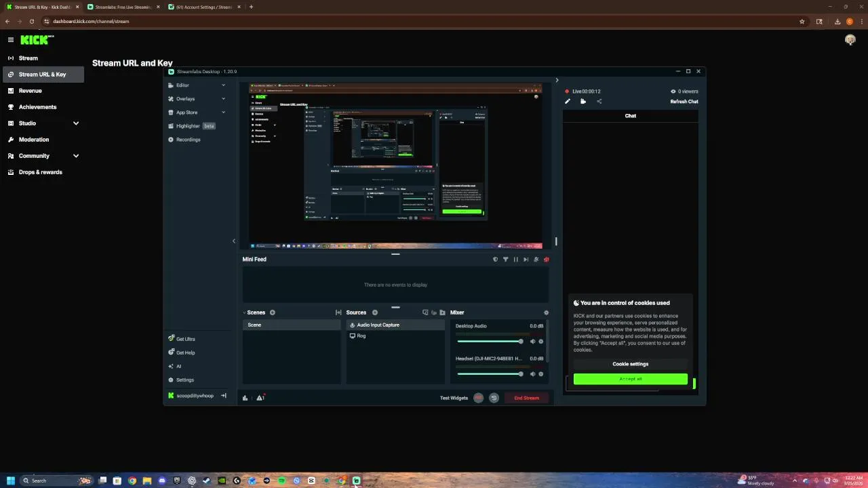Click Accept all cookies button

(631, 379)
